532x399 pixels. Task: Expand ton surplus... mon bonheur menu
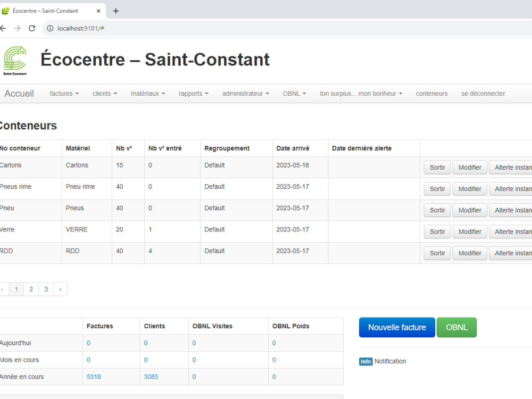(x=361, y=94)
